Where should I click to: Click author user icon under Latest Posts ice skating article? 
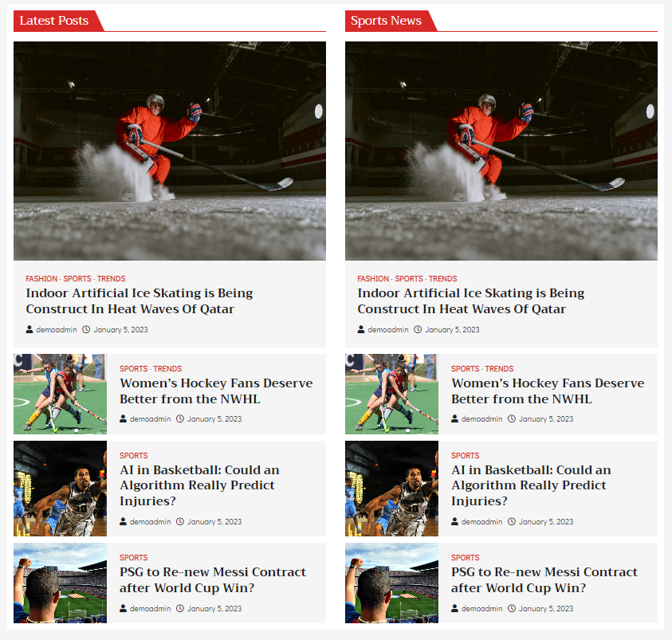(x=29, y=329)
